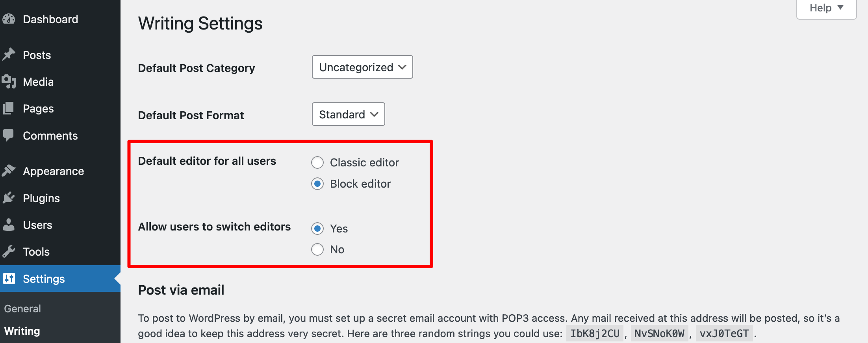
Task: Set Allow users to switch editors to No
Action: pos(317,249)
